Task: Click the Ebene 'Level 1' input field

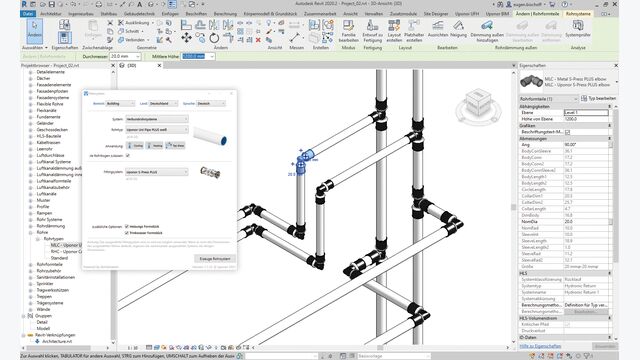Action: pyautogui.click(x=586, y=112)
